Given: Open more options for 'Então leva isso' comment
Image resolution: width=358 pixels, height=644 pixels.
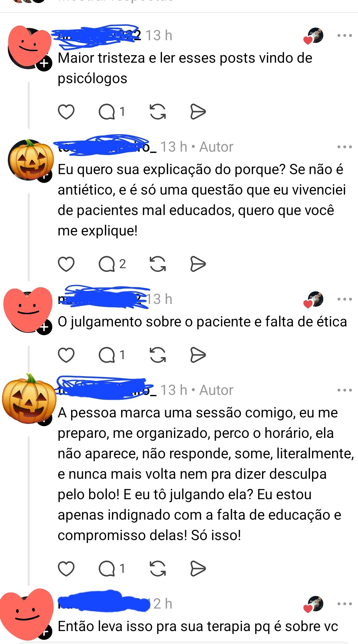Looking at the screenshot, I should point(344,604).
